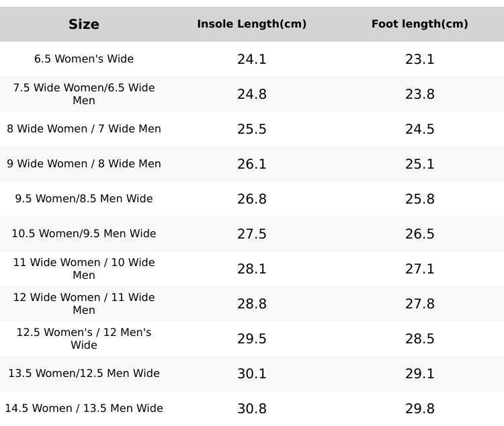Click the 11 Wide Women / 10 Wide Men label
504x426 pixels.
coord(84,269)
